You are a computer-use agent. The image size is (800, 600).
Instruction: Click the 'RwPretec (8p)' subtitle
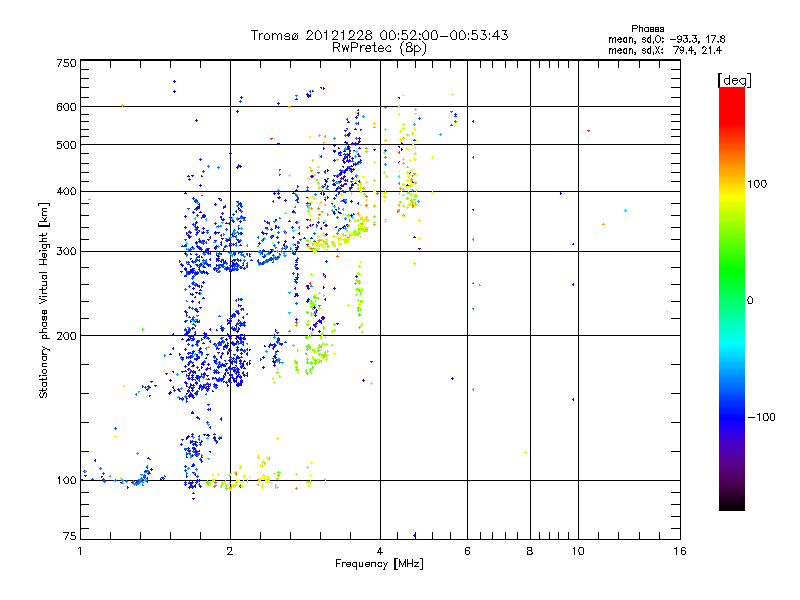pos(379,48)
